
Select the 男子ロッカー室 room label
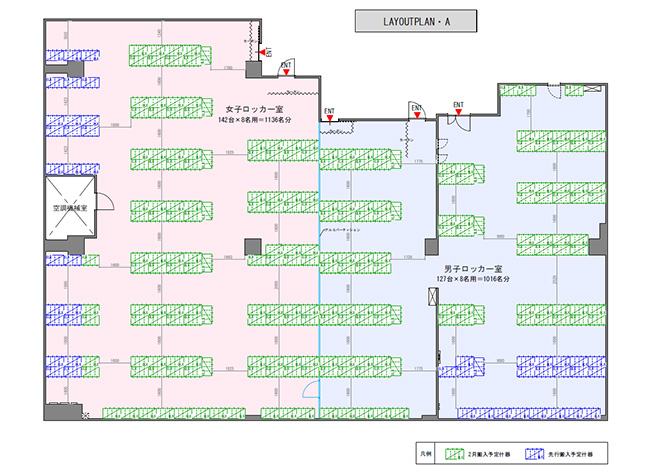[x=472, y=270]
